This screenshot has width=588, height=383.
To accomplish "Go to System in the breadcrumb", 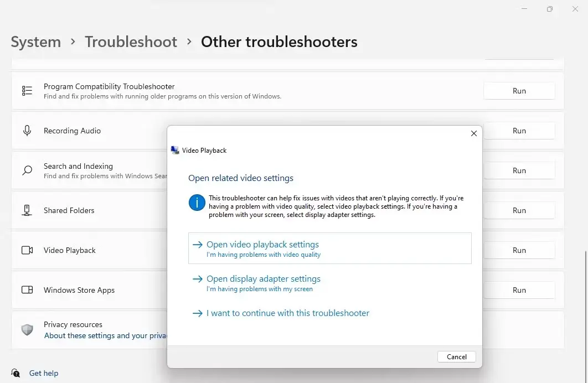I will coord(35,42).
